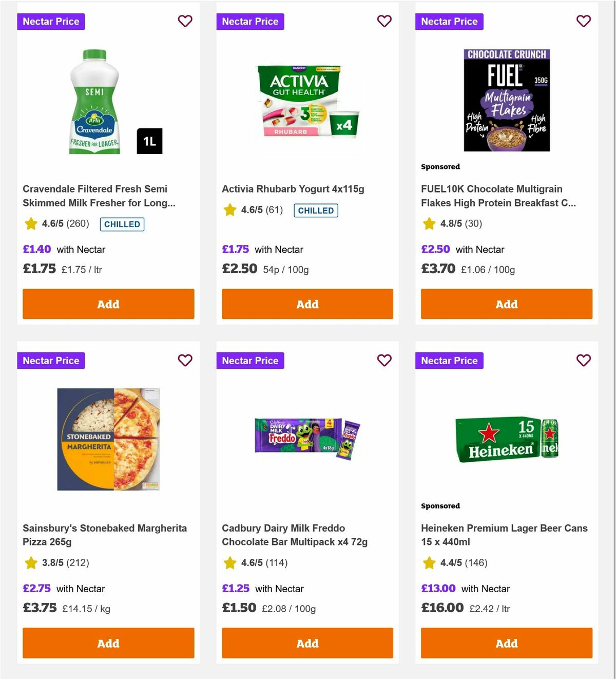Click the star icon beside the Heineken rating
This screenshot has height=679, width=616.
[x=429, y=562]
